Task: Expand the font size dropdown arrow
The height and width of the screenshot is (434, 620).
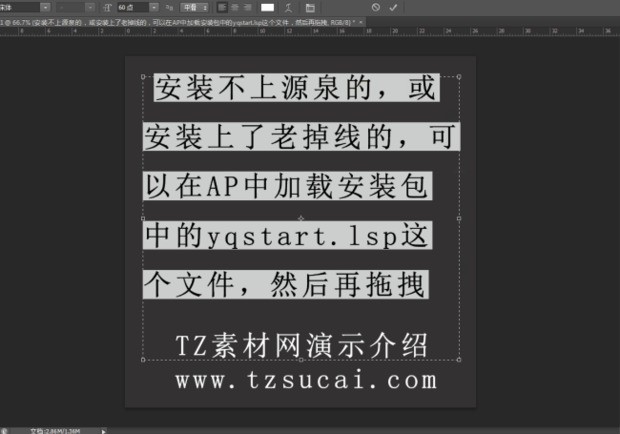Action: (x=154, y=8)
